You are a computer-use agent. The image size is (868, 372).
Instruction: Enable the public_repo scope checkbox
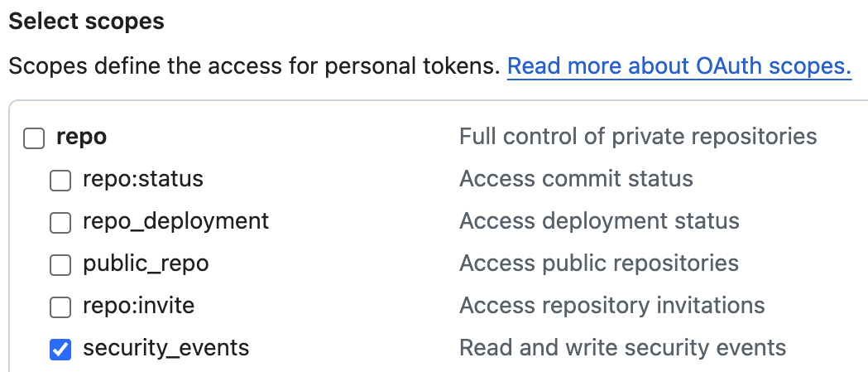tap(60, 265)
